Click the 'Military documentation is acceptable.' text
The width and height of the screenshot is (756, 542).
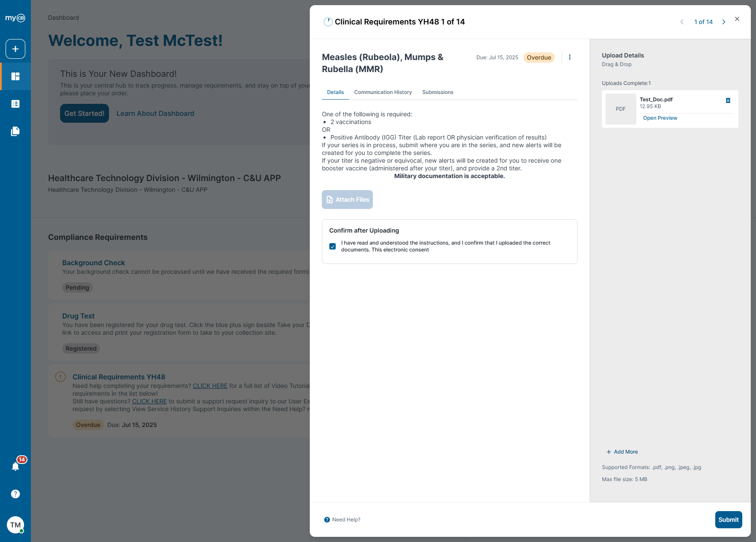coord(449,176)
